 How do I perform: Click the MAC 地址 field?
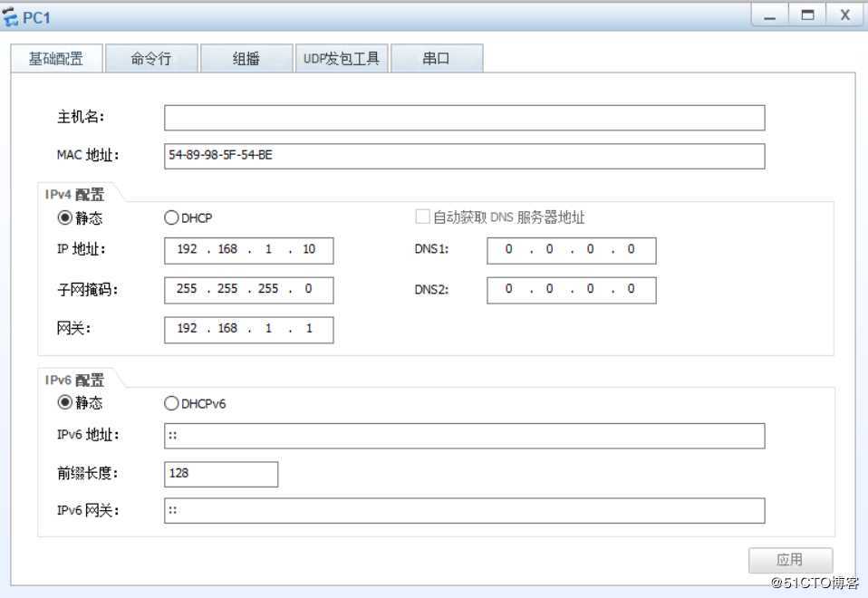coord(465,156)
